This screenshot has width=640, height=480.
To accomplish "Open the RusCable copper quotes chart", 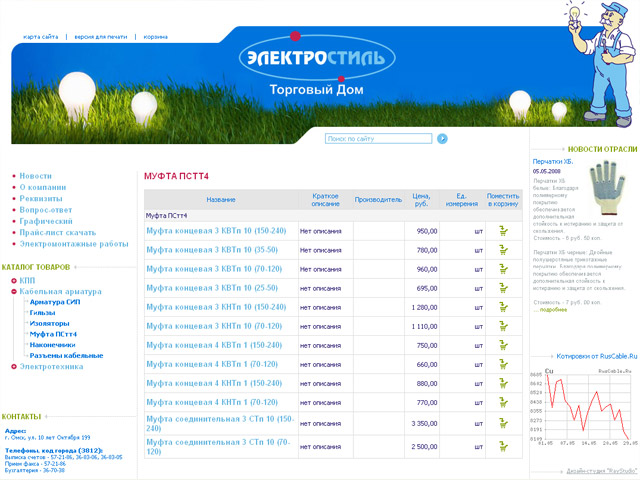I will tap(583, 405).
